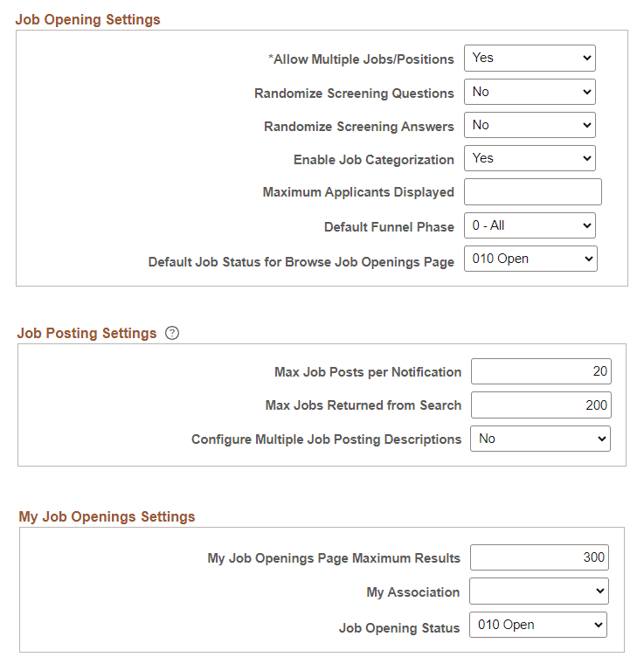Open the Job Opening Status dropdown

538,625
